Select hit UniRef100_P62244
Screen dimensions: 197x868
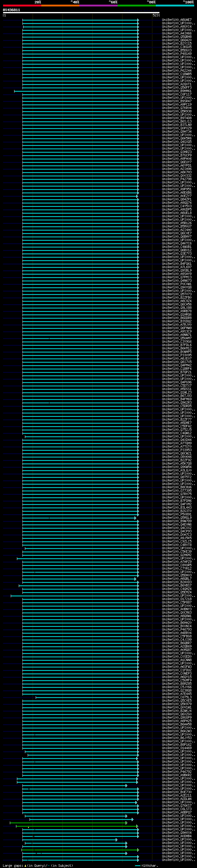click(177, 71)
